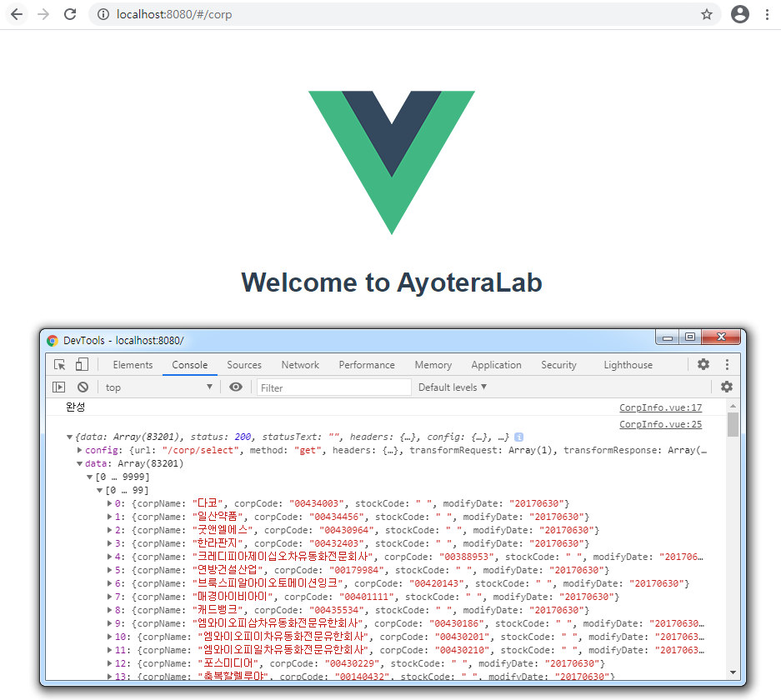This screenshot has height=700, width=781.
Task: Click the browser forward arrow
Action: click(43, 14)
